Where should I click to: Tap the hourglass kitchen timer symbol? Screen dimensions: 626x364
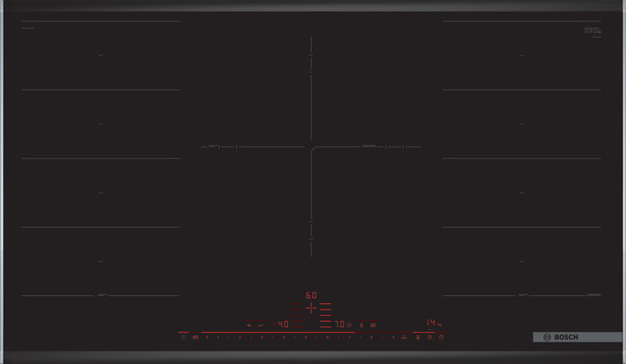tap(418, 337)
